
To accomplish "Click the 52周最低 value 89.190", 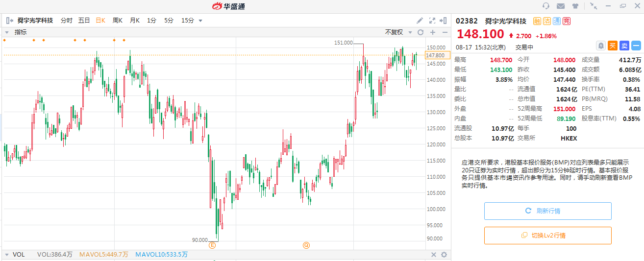I will [x=567, y=119].
